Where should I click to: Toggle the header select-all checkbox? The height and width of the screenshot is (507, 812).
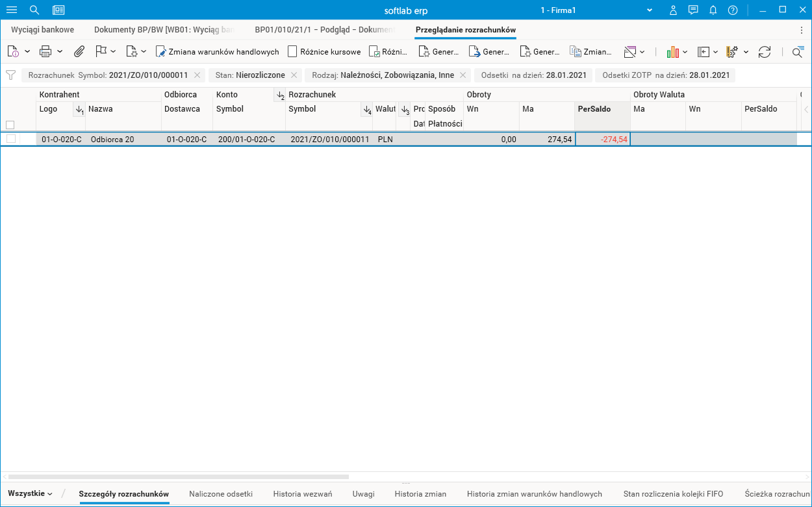(10, 125)
